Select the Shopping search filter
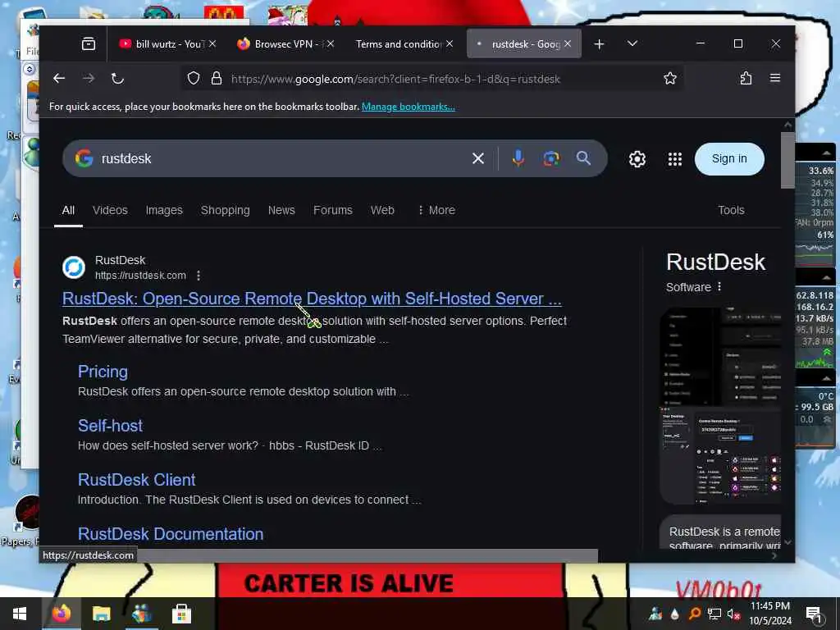This screenshot has width=840, height=630. [225, 210]
